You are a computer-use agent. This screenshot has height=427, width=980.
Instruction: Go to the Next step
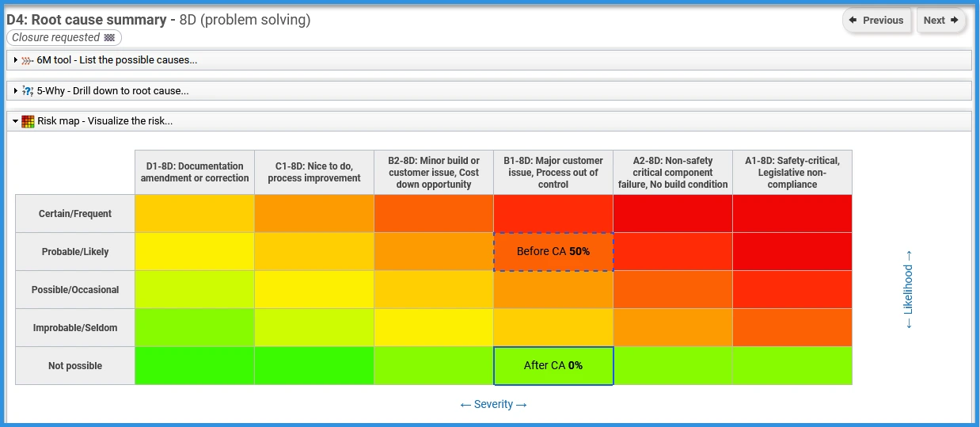tap(941, 21)
